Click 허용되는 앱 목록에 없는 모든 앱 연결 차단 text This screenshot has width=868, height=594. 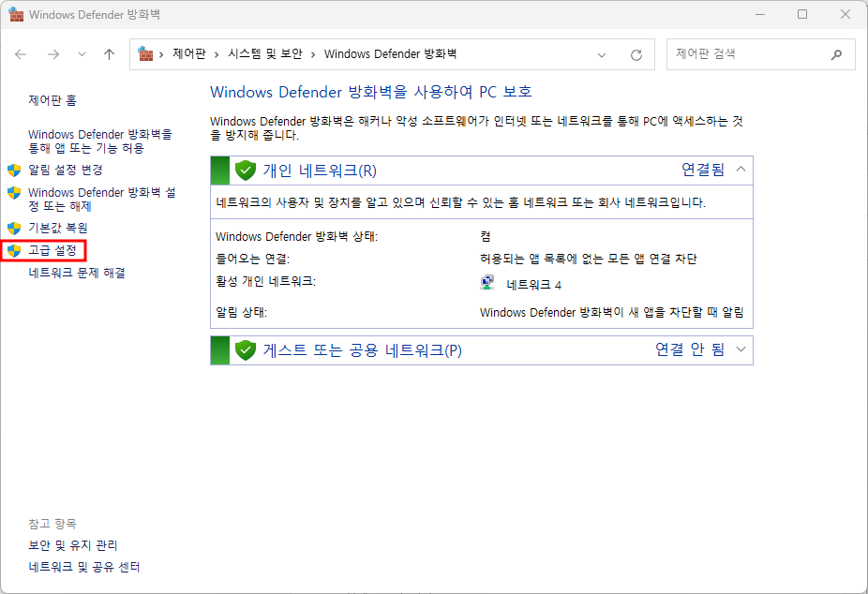click(589, 259)
